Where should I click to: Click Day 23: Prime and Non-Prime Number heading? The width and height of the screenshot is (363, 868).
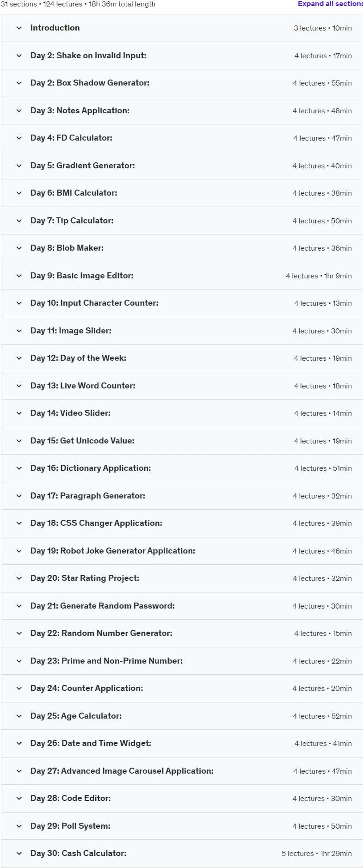pyautogui.click(x=106, y=661)
